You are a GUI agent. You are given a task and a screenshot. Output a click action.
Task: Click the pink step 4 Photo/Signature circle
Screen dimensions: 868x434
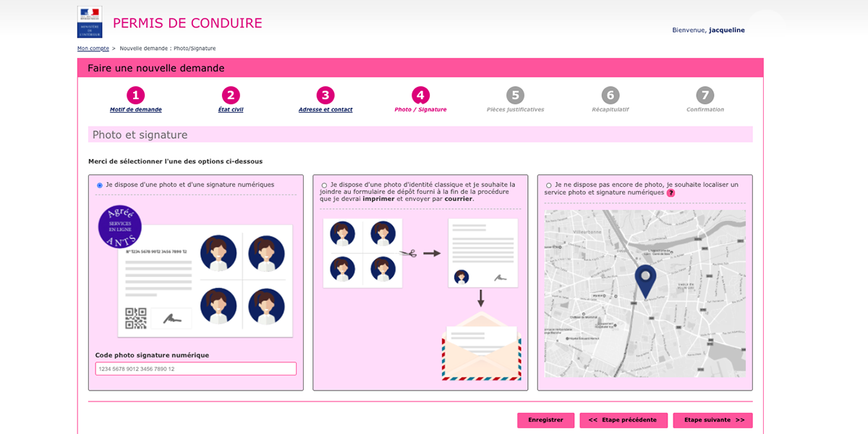(422, 95)
